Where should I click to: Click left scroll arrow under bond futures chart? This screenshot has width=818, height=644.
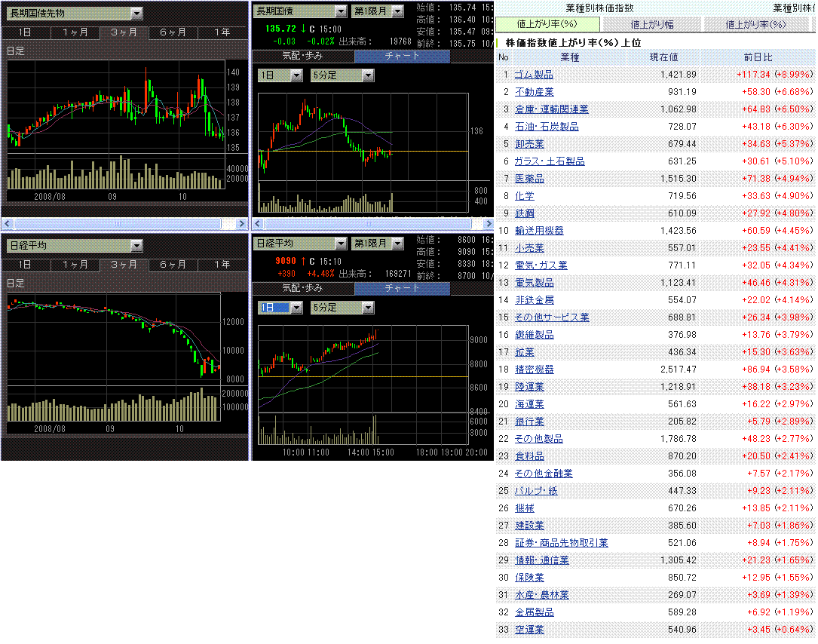click(8, 224)
